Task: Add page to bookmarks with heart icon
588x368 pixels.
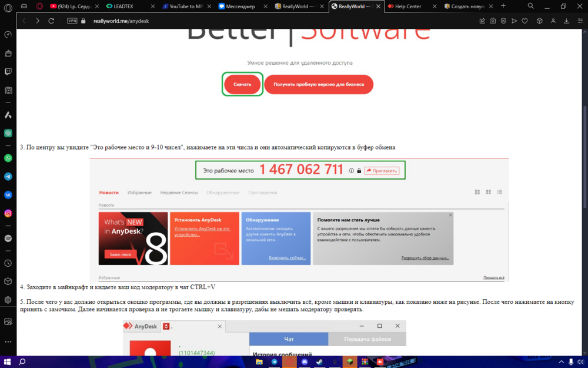Action: (x=524, y=21)
